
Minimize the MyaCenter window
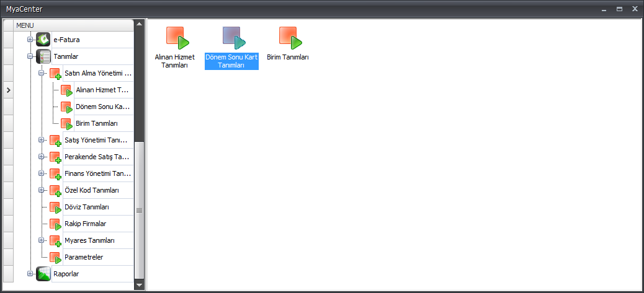(x=604, y=9)
